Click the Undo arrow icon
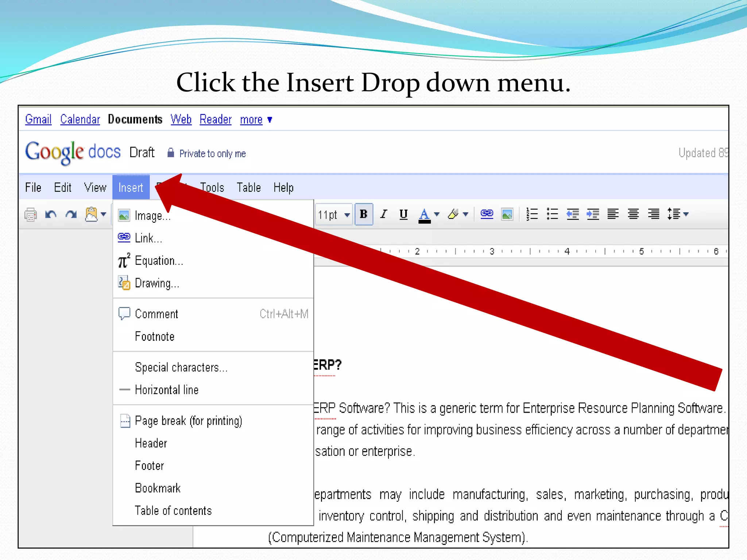747x560 pixels. 51,214
